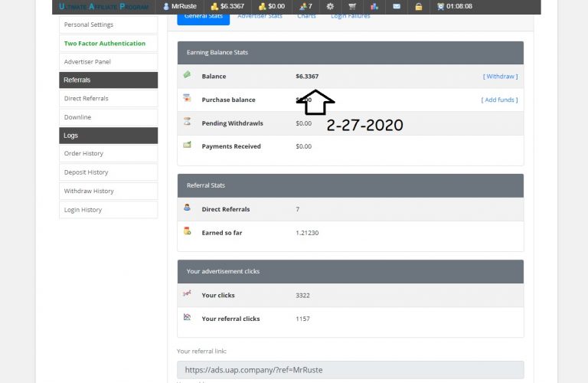The height and width of the screenshot is (383, 588).
Task: Switch to the Advertiser Stats tab
Action: pos(260,17)
